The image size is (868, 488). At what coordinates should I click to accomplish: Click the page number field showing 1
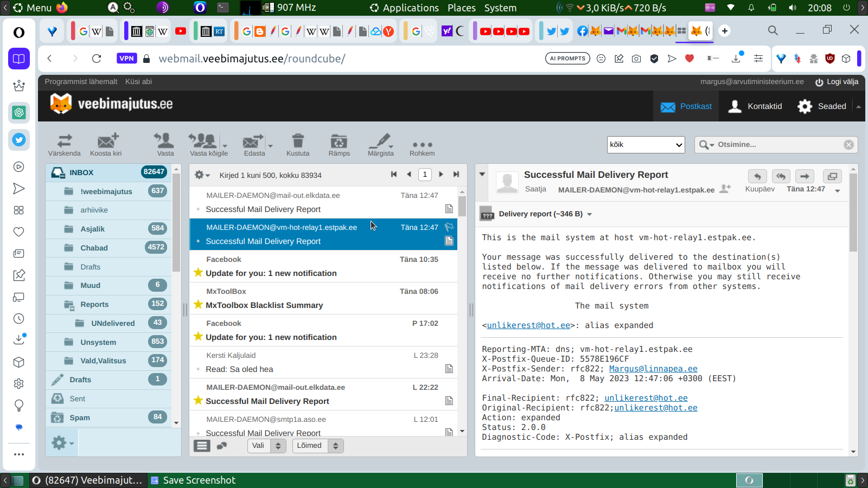click(x=425, y=174)
